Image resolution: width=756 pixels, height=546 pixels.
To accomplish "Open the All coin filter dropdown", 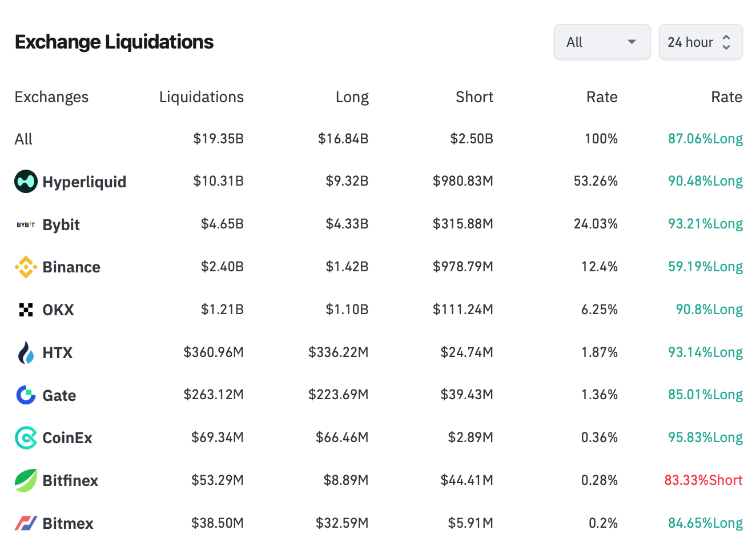I will click(602, 42).
